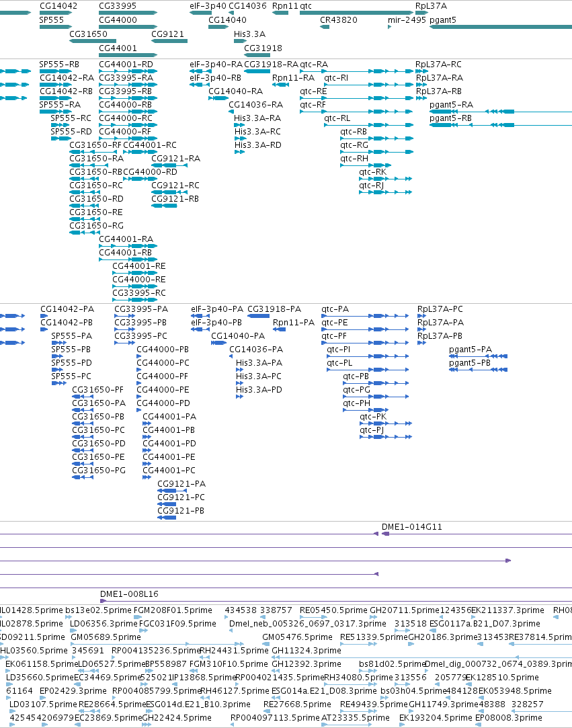Click transcript CG31918-RA

click(271, 64)
